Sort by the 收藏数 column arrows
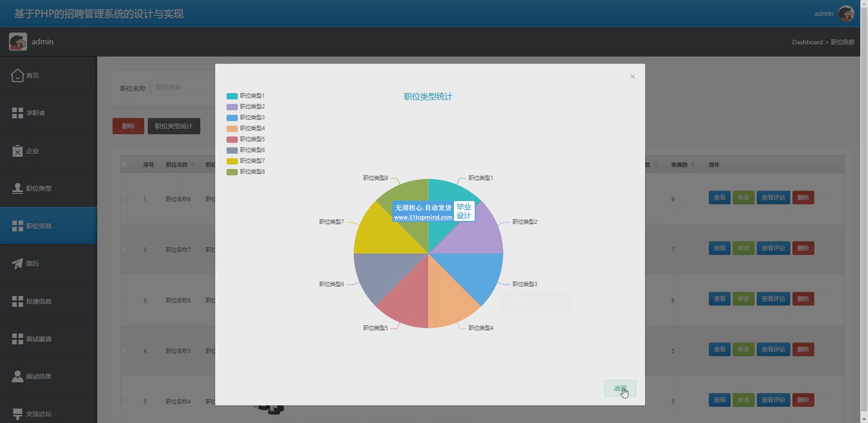 [x=693, y=164]
